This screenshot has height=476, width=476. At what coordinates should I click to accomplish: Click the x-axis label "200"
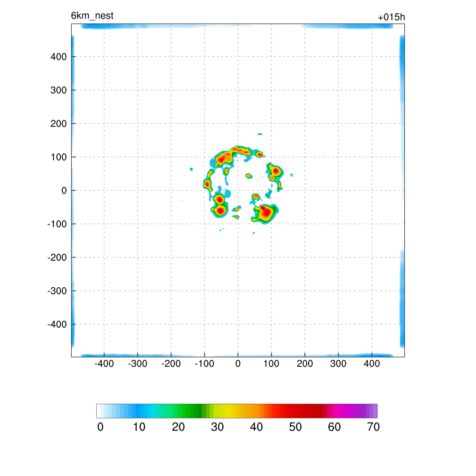(305, 364)
